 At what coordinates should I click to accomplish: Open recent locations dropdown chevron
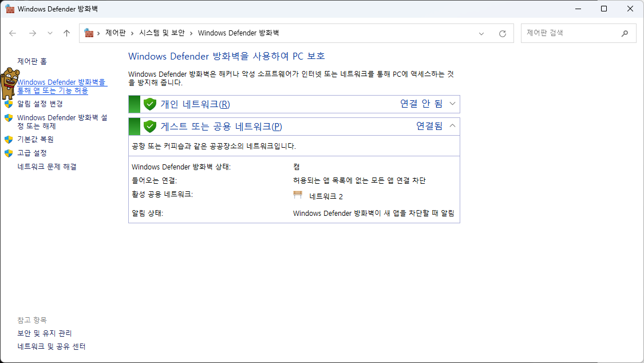tap(50, 33)
